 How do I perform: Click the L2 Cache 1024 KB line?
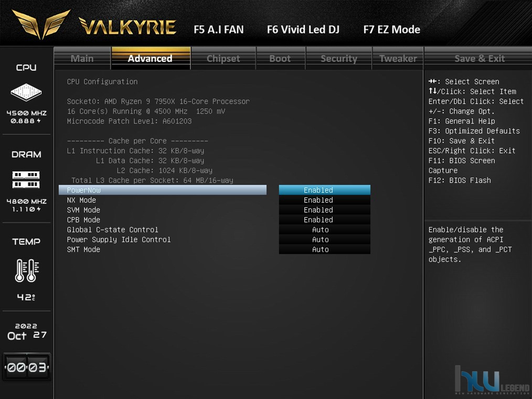165,170
